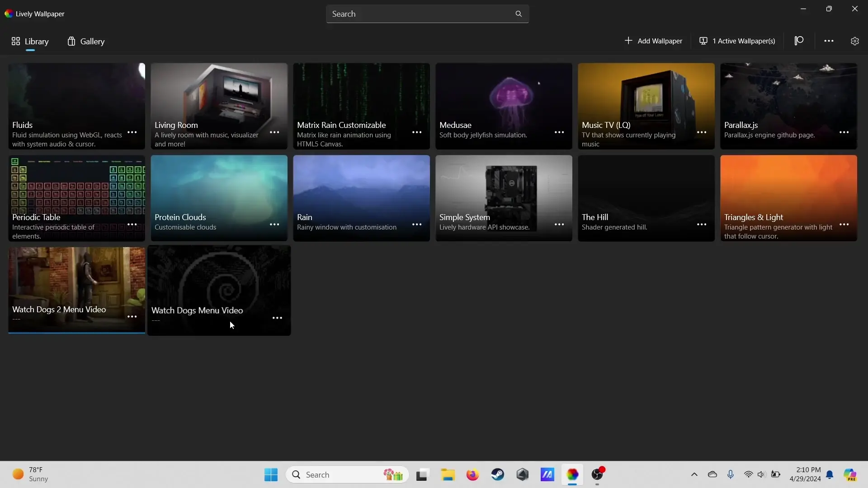Select the Library tab
The image size is (868, 488).
tap(30, 42)
